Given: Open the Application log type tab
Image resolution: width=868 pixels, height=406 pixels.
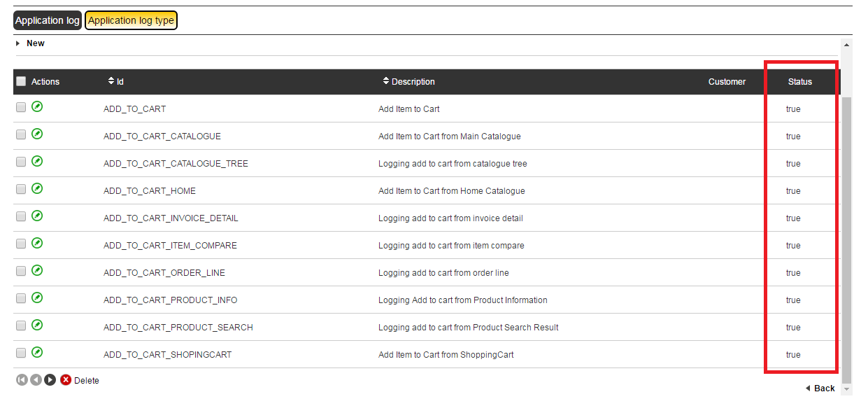Looking at the screenshot, I should point(131,20).
